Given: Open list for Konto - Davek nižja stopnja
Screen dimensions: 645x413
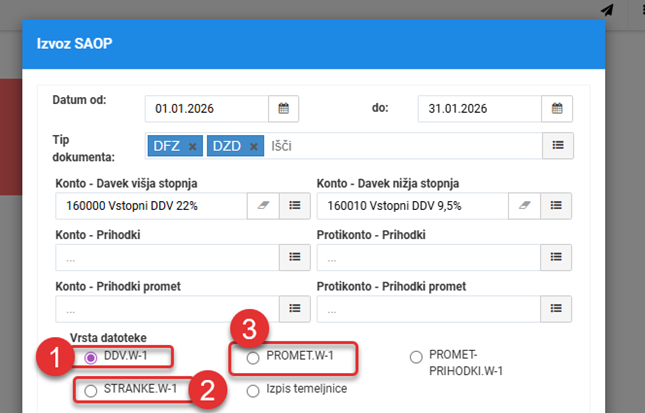Looking at the screenshot, I should coord(556,205).
